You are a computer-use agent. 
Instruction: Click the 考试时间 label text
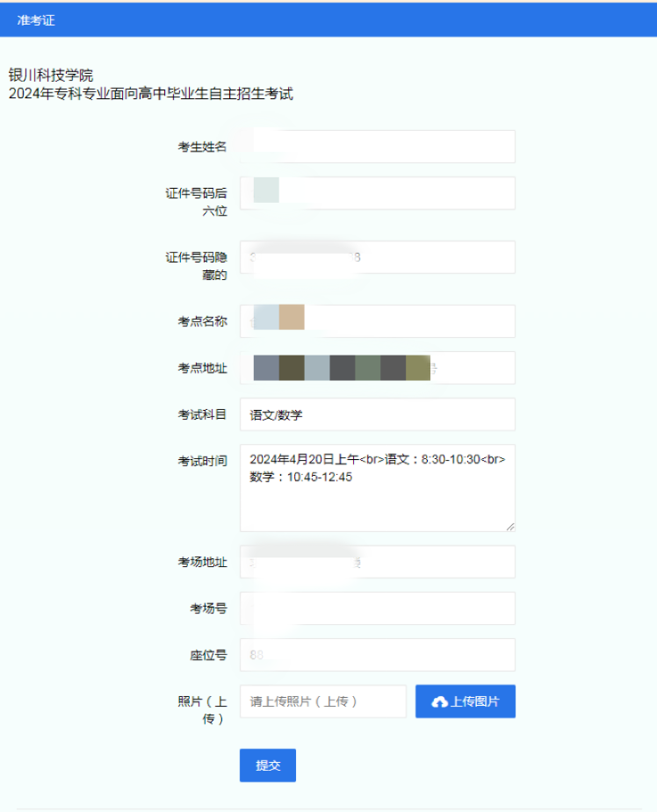click(x=203, y=461)
